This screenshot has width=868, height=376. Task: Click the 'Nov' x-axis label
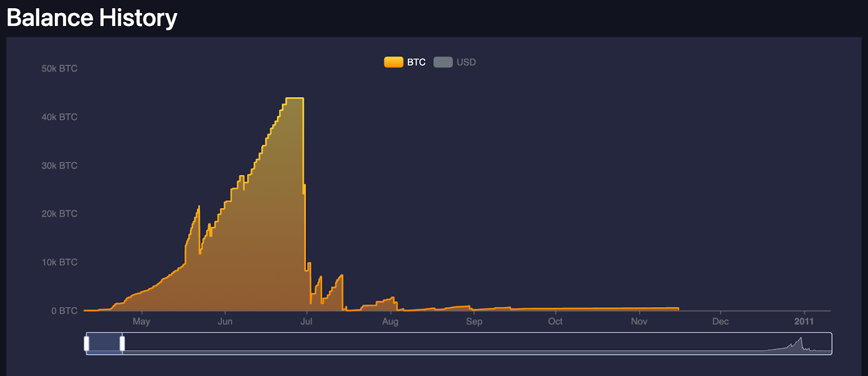639,321
